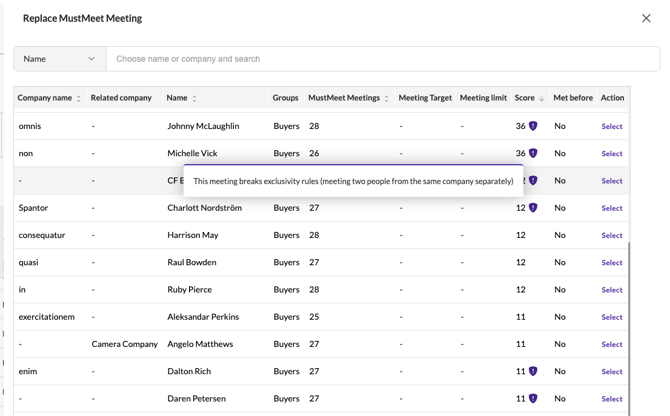Image resolution: width=670 pixels, height=416 pixels.
Task: Click the enim company cell
Action: tap(28, 372)
